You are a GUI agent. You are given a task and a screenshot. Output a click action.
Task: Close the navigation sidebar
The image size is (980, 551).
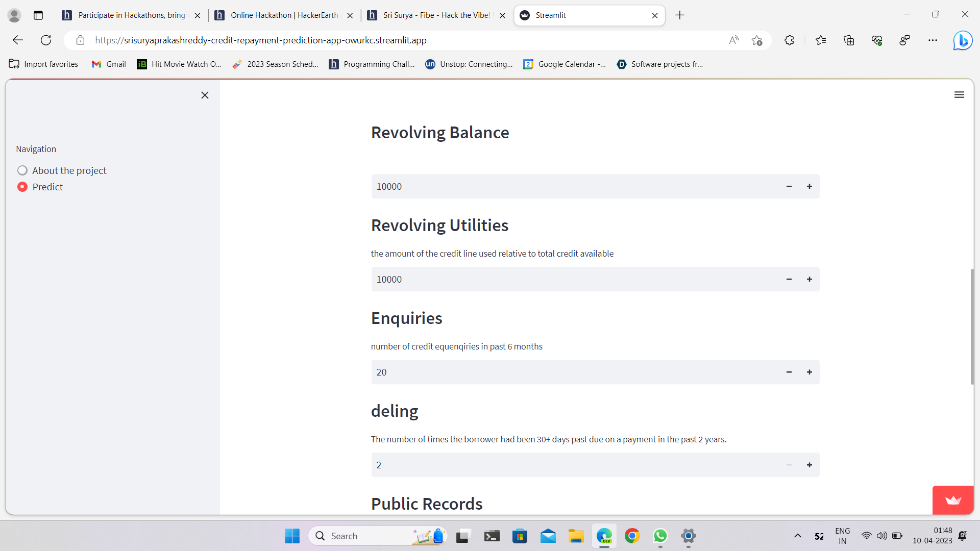205,95
